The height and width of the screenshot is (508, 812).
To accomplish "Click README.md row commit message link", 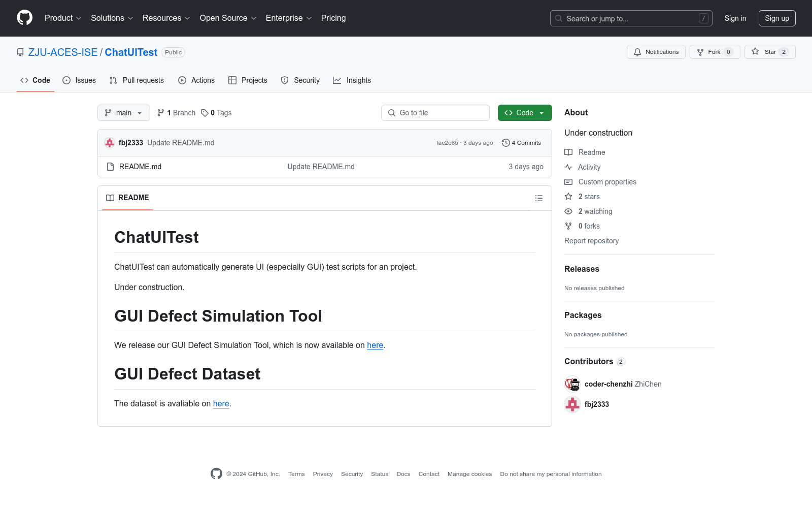I will click(x=321, y=167).
